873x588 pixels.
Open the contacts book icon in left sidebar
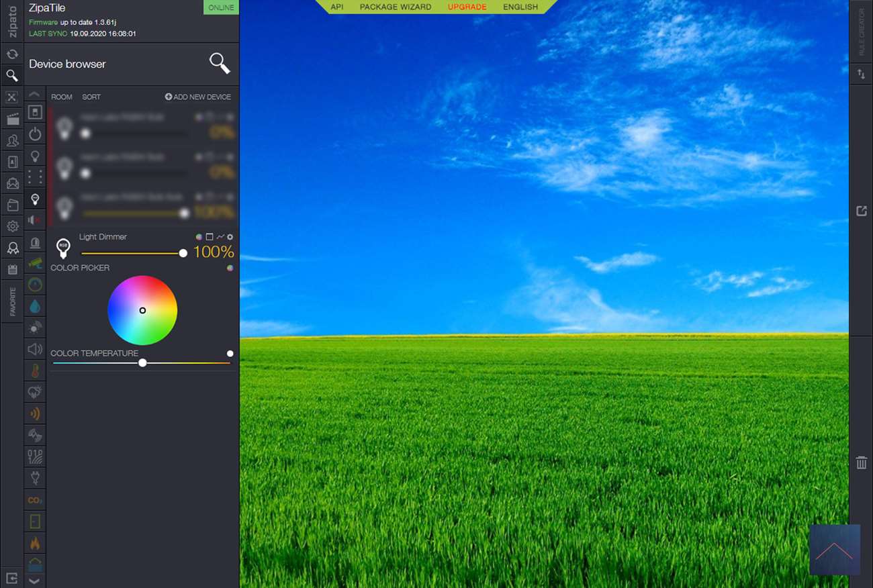coord(11,162)
